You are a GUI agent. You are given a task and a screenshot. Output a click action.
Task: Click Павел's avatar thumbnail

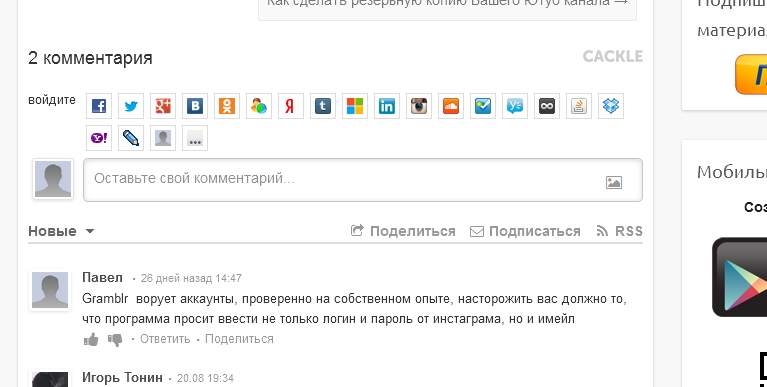pos(50,290)
